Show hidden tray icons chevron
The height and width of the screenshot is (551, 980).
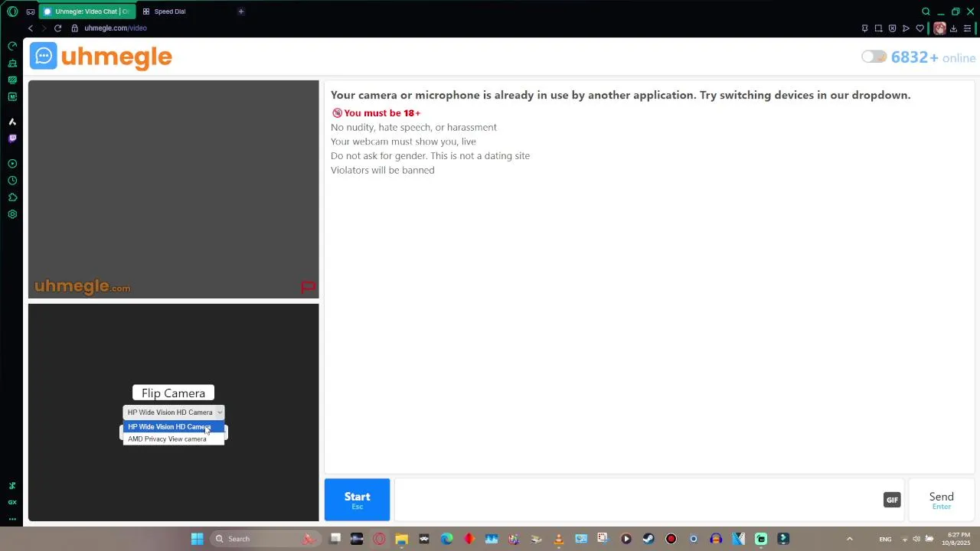click(x=849, y=539)
